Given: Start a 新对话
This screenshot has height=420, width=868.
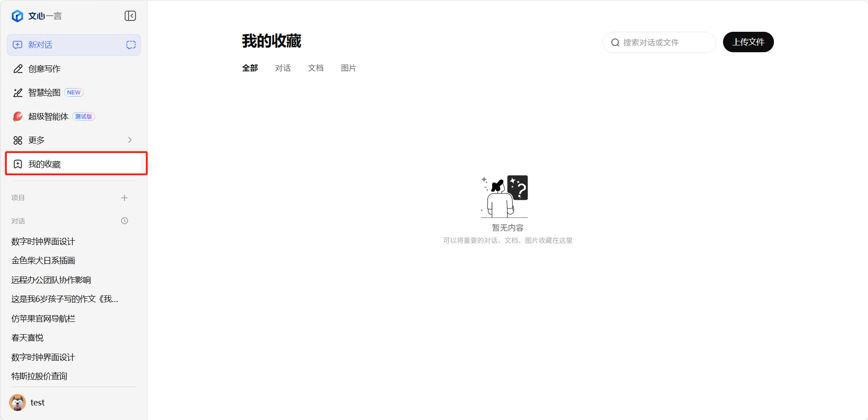Looking at the screenshot, I should (74, 44).
